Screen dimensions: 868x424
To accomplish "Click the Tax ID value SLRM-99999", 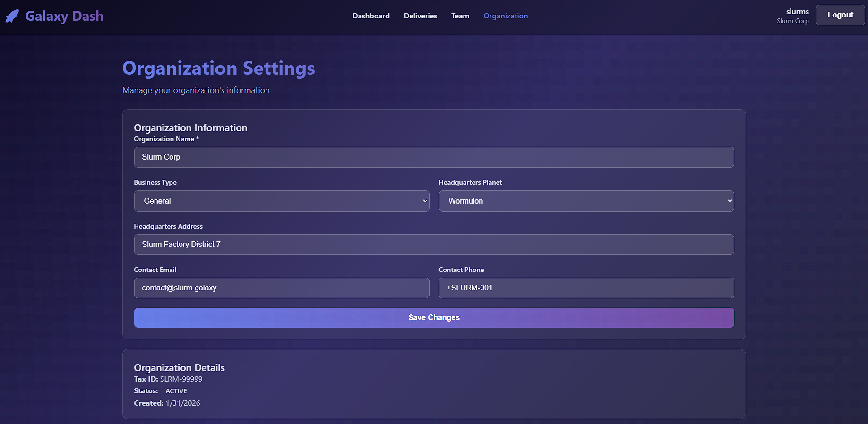I will coord(181,379).
